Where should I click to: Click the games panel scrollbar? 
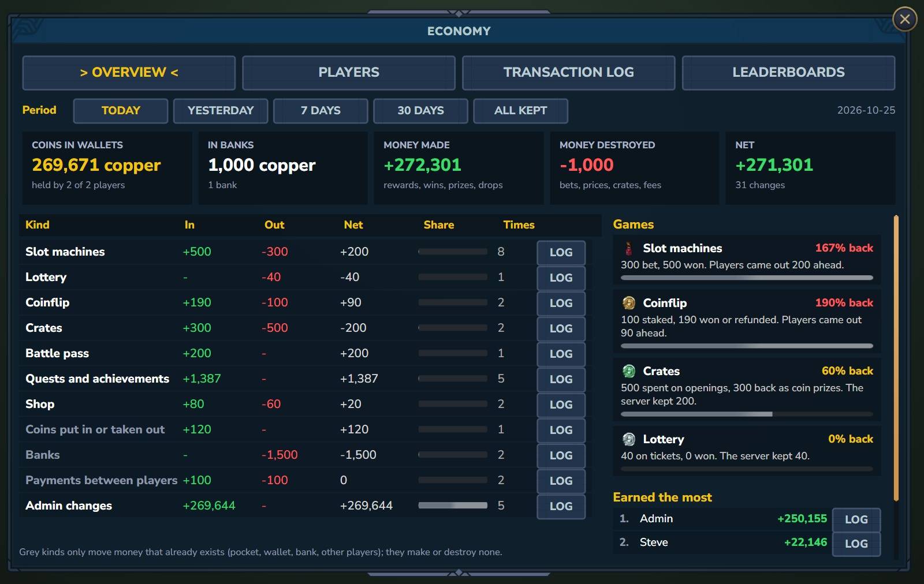[x=896, y=358]
